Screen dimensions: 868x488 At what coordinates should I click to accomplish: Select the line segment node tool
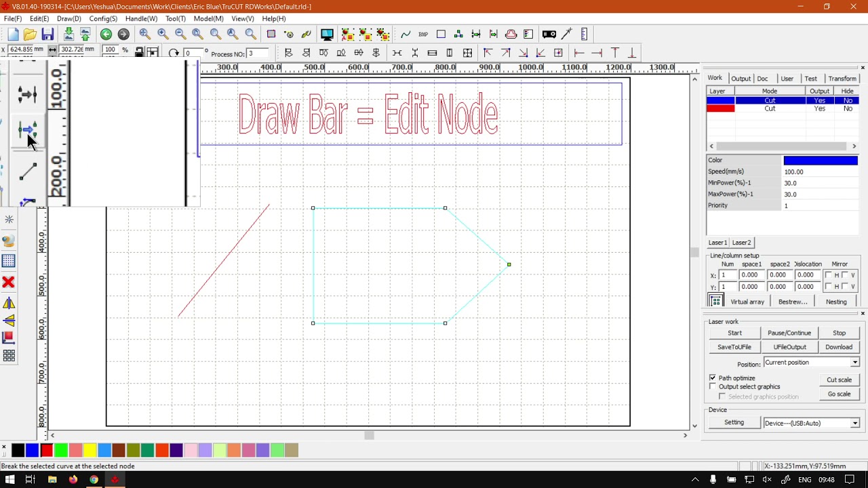click(x=28, y=172)
